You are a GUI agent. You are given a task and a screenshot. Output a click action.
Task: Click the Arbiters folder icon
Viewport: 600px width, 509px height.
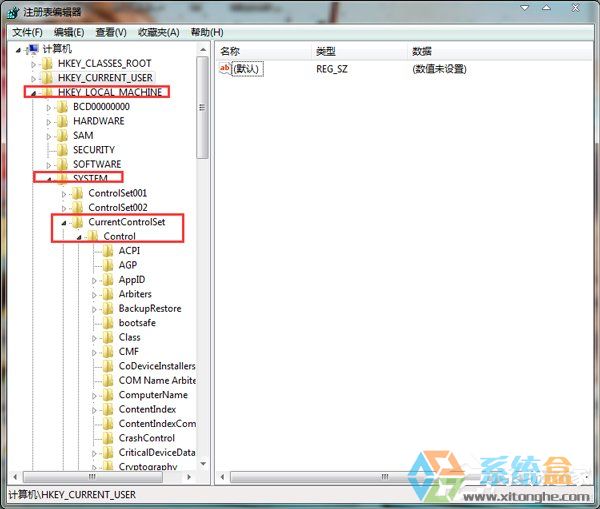click(x=108, y=294)
